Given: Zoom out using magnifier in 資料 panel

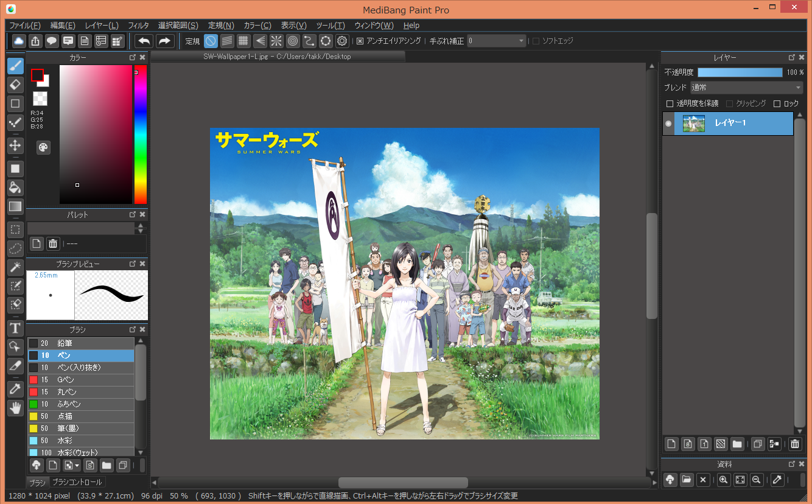Looking at the screenshot, I should [757, 480].
